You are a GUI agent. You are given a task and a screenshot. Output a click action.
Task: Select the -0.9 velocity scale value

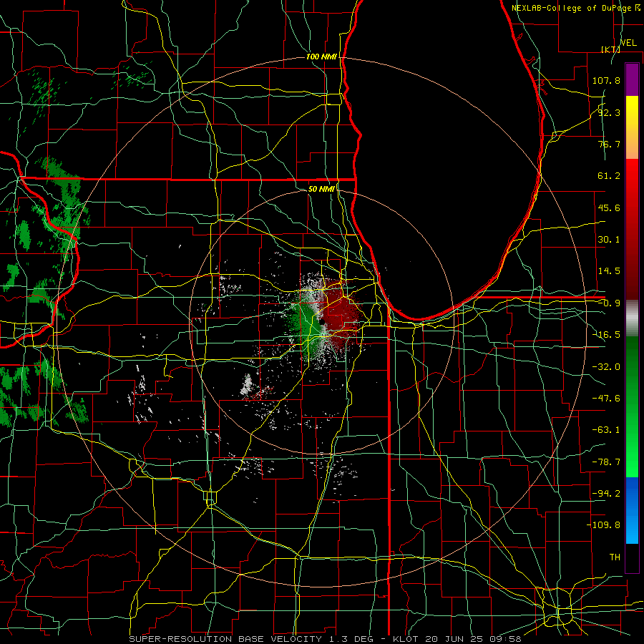click(609, 303)
